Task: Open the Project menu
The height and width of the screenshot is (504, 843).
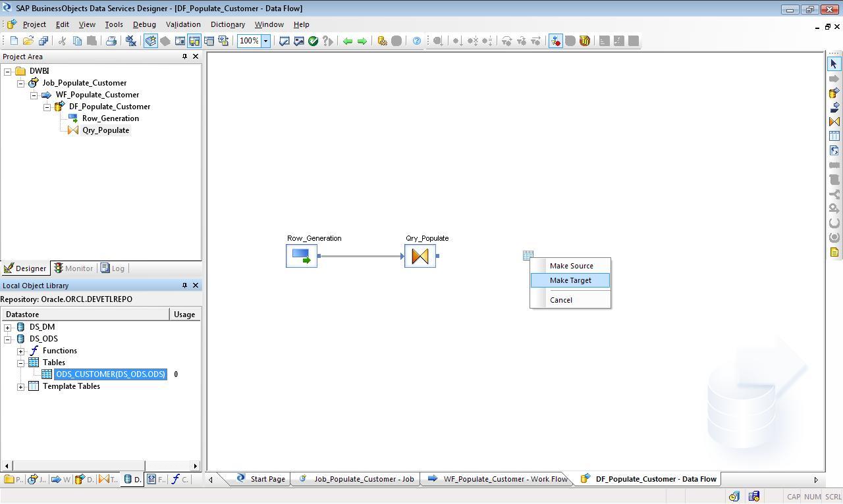Action: click(x=34, y=24)
